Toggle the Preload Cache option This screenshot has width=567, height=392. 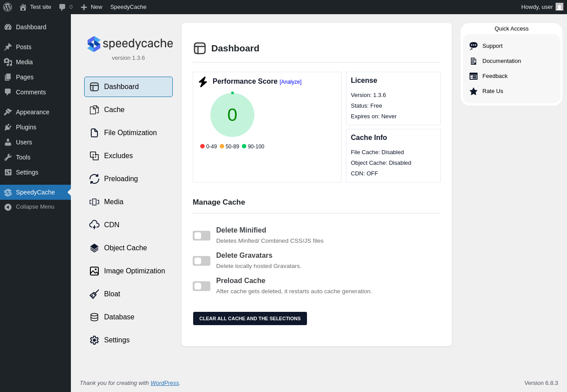point(202,286)
